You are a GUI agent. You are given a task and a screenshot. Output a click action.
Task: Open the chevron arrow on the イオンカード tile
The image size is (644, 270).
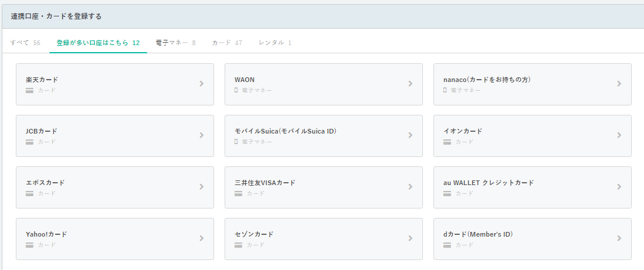pos(619,135)
